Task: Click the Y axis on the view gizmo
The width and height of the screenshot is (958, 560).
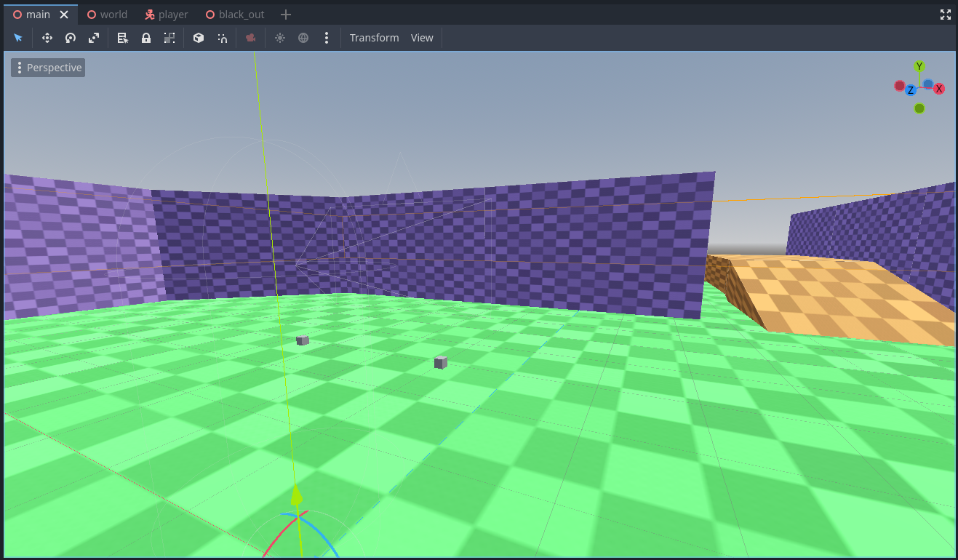Action: [919, 66]
